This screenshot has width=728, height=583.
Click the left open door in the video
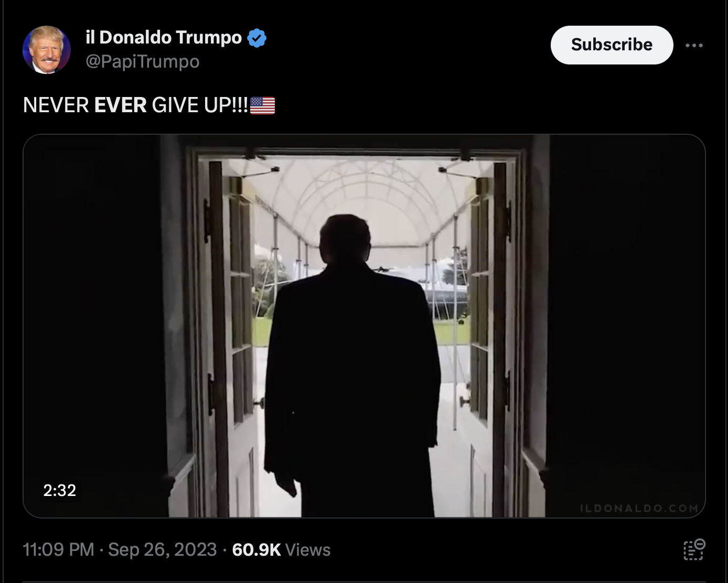pos(231,336)
